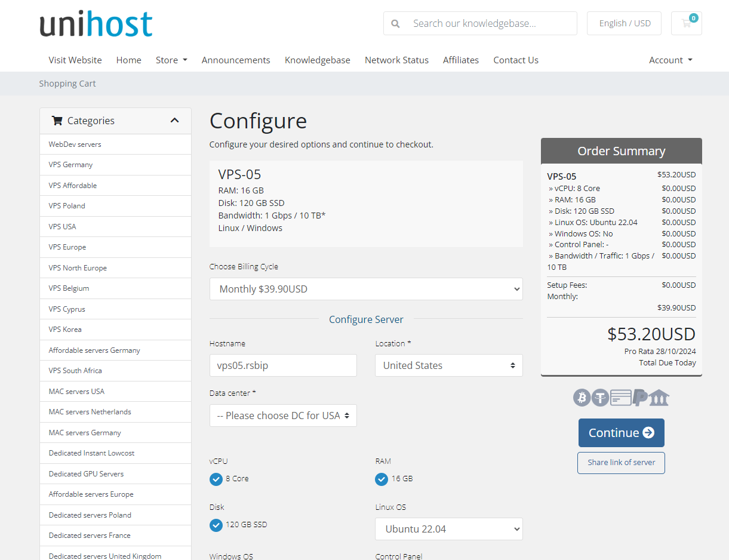Open VPS Affordable category
Screen dimensions: 729x560
click(x=115, y=186)
